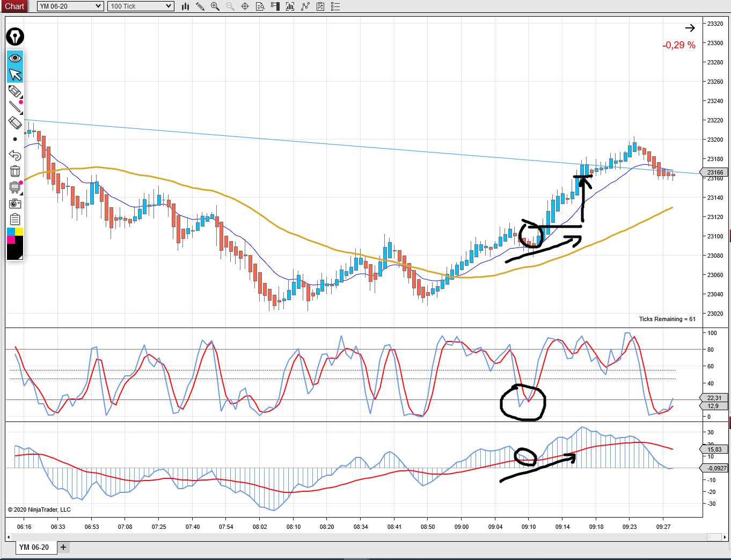Click the zoom in magnifier icon

[x=215, y=6]
